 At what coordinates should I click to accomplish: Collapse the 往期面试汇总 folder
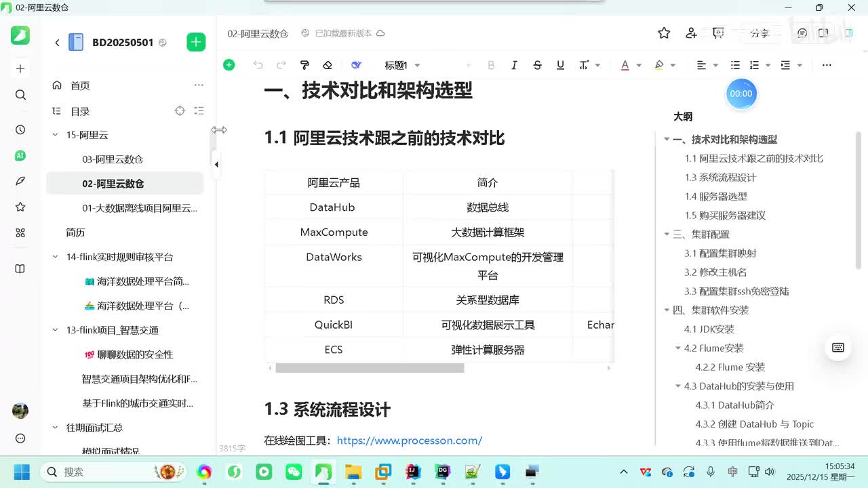coord(56,428)
